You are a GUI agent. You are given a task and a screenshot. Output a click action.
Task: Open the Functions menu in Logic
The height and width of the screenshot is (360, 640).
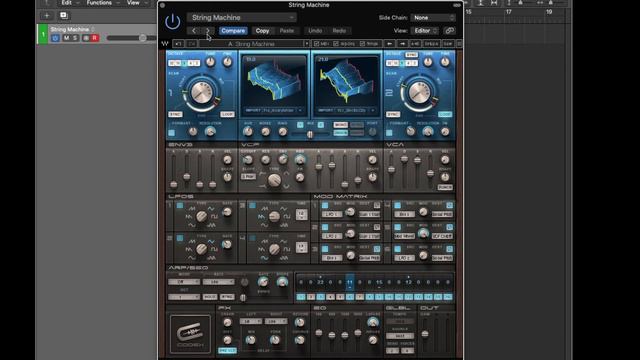99,3
